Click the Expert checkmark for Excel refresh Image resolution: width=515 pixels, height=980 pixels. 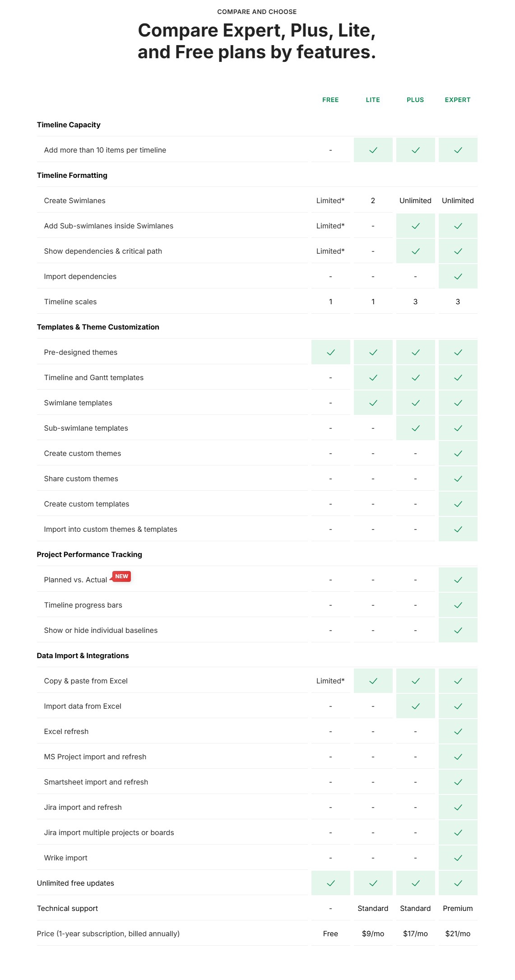pos(458,732)
